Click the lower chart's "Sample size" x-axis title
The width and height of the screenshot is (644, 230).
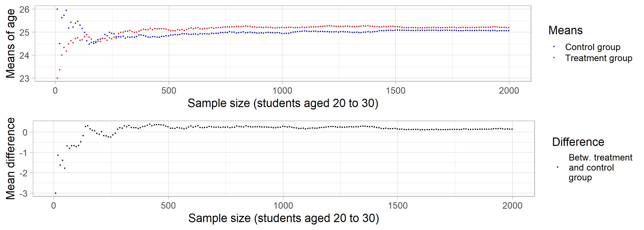[x=283, y=218]
